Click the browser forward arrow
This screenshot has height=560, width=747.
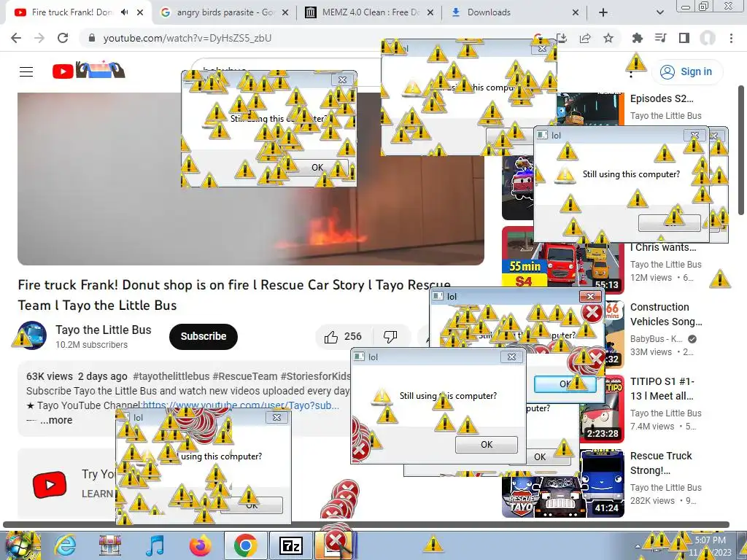39,38
